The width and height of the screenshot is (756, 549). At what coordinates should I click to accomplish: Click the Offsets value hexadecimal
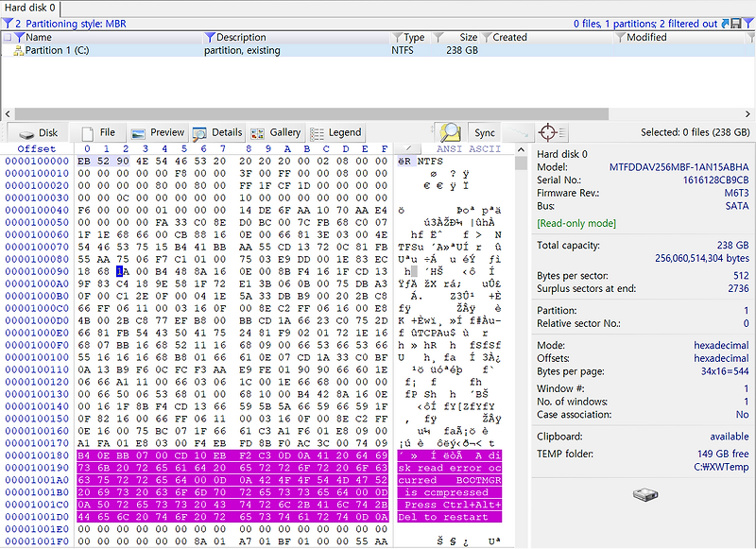point(721,359)
